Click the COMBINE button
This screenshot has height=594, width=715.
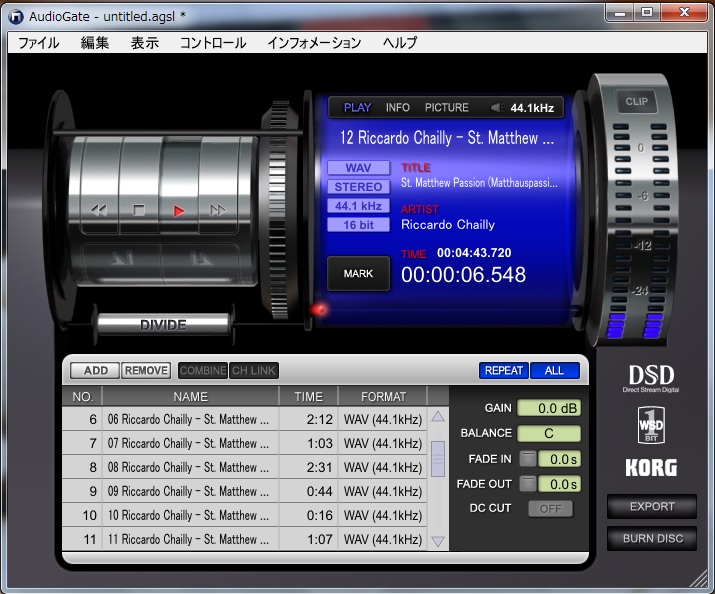click(202, 371)
